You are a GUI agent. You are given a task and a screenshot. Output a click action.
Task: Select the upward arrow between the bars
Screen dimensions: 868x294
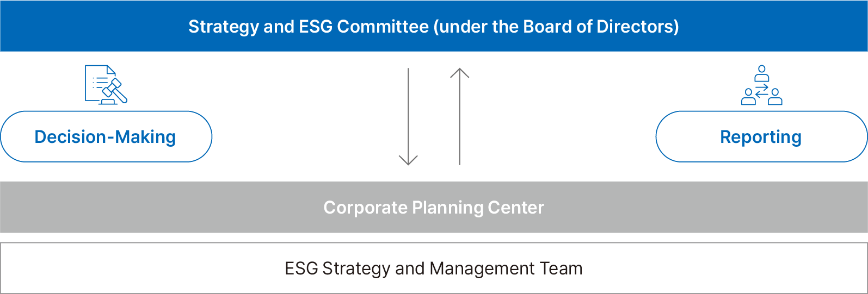[x=460, y=116]
